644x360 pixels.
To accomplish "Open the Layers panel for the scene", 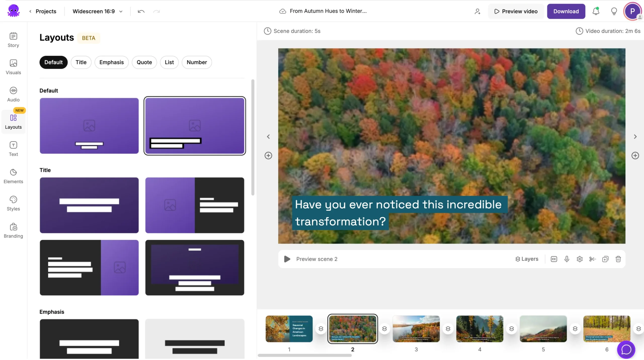I will [527, 259].
